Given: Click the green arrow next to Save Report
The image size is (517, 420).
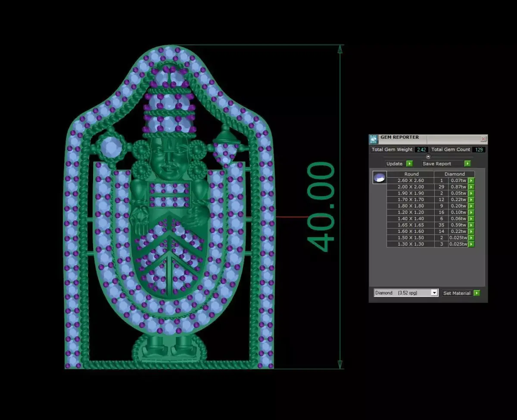Looking at the screenshot, I should click(x=467, y=164).
